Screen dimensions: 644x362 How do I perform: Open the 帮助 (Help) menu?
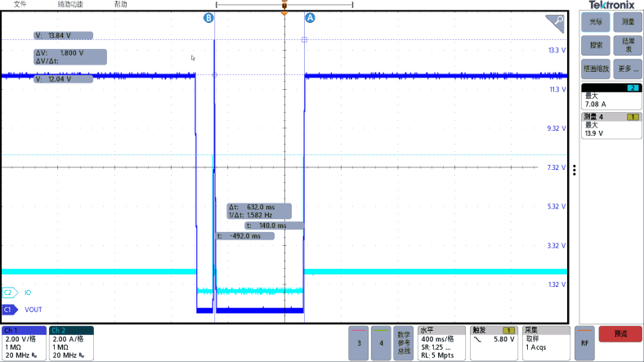121,4
